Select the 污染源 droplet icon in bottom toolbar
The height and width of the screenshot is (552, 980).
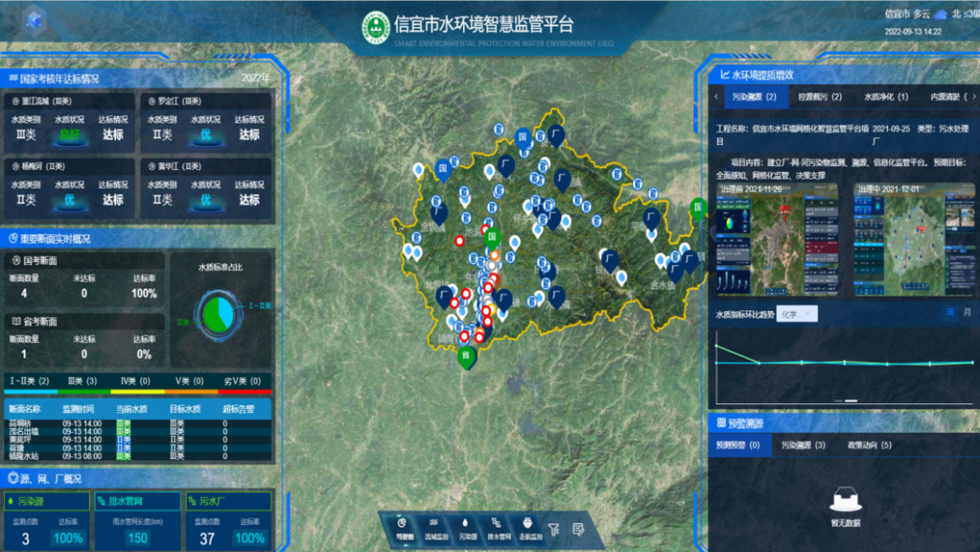click(465, 527)
